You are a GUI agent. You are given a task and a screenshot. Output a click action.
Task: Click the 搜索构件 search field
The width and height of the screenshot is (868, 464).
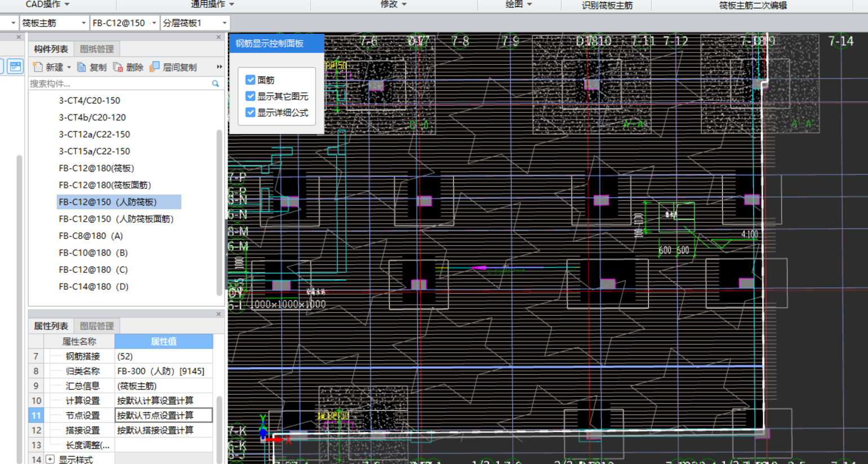point(120,83)
